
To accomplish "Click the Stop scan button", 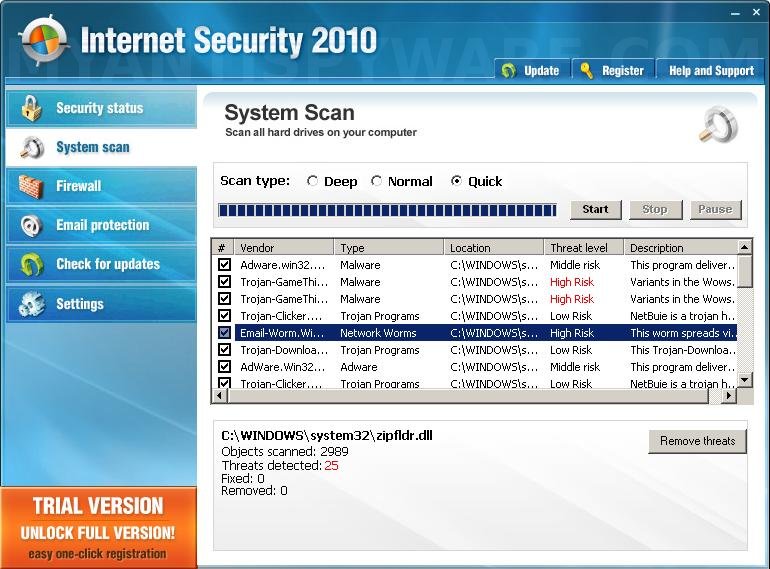I will point(655,210).
